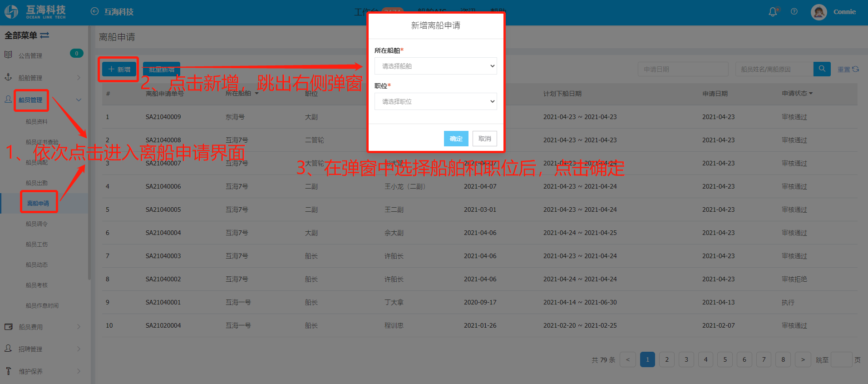
Task: Toggle the 全部菜单 menu switch icon
Action: [44, 35]
